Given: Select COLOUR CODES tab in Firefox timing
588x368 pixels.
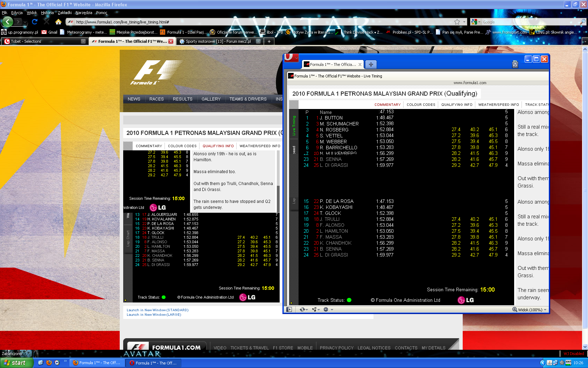Looking at the screenshot, I should [182, 146].
